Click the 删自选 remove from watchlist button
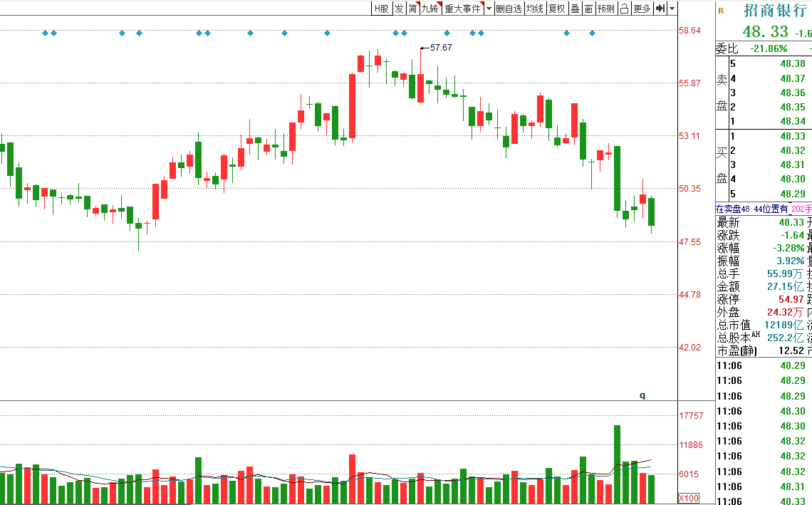Viewport: 812px width, 505px height. coord(509,9)
